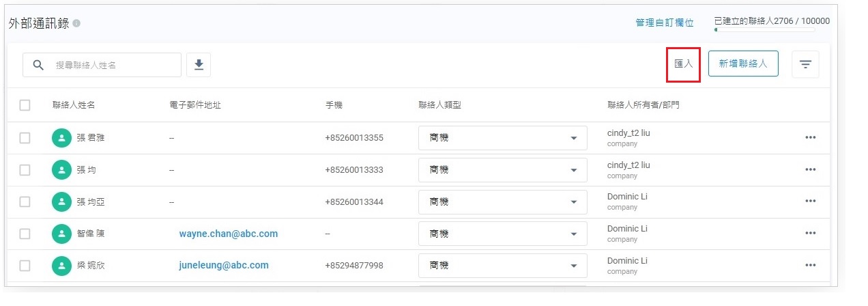Open more options menu for 張 均亞
868x306 pixels.
811,201
